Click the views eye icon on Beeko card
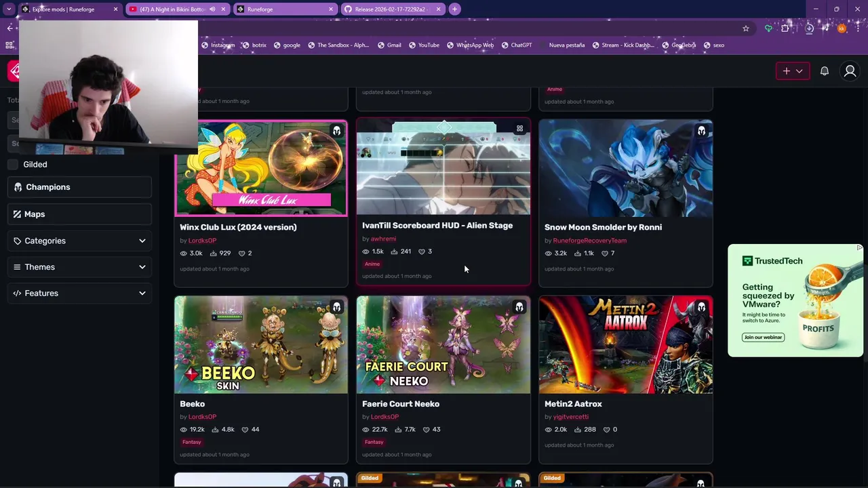The image size is (868, 488). [184, 430]
